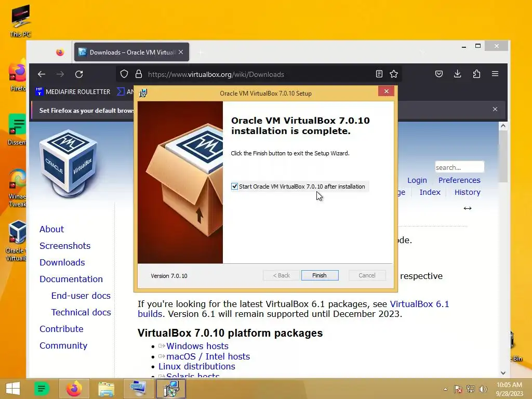Open About in the site sidebar
532x399 pixels.
point(51,229)
